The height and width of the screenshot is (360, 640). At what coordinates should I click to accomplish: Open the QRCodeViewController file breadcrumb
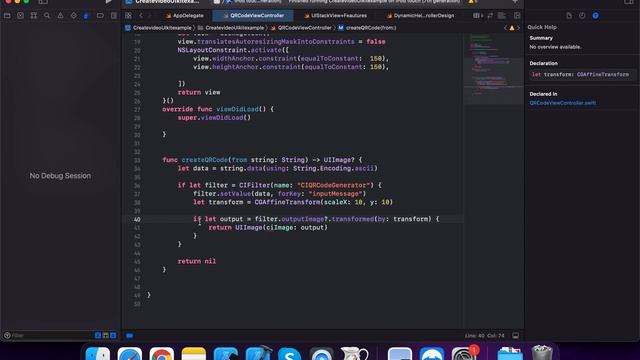pos(301,28)
